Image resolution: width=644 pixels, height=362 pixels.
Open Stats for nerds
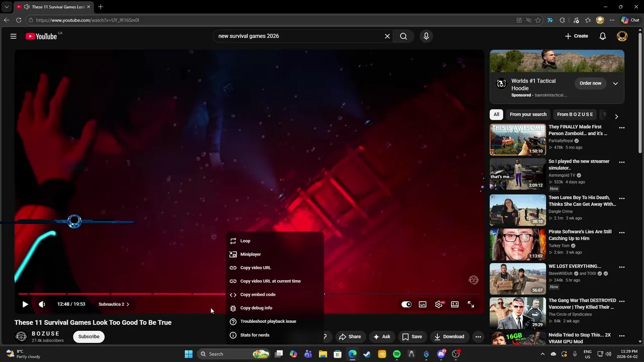[274, 335]
